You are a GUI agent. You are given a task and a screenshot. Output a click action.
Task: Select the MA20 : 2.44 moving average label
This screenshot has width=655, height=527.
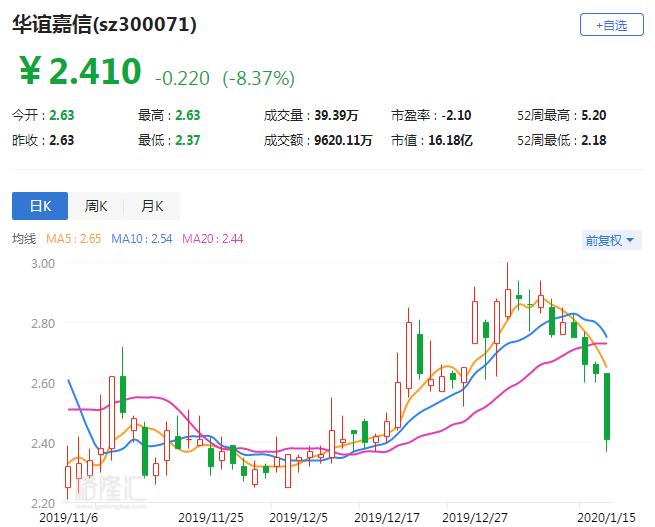click(x=213, y=239)
